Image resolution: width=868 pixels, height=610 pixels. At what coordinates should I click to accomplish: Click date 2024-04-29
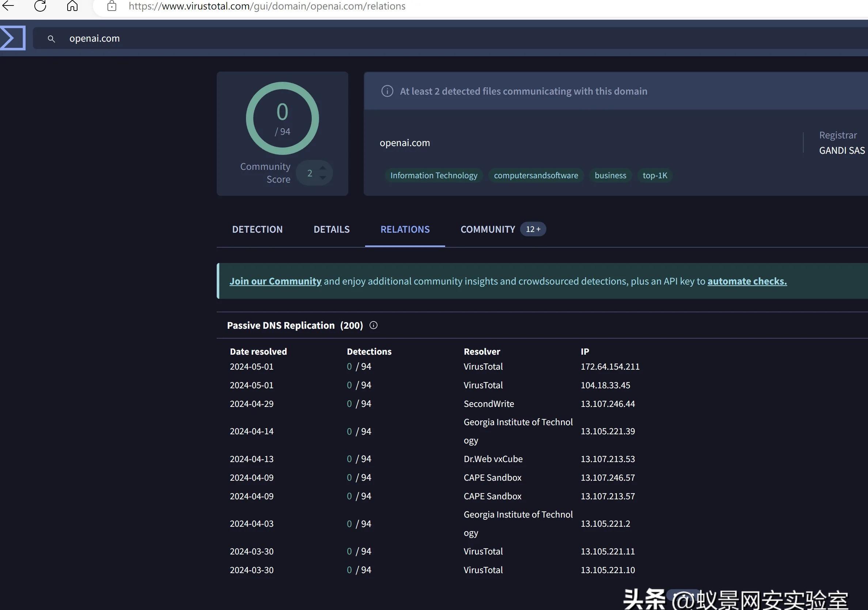click(x=251, y=404)
